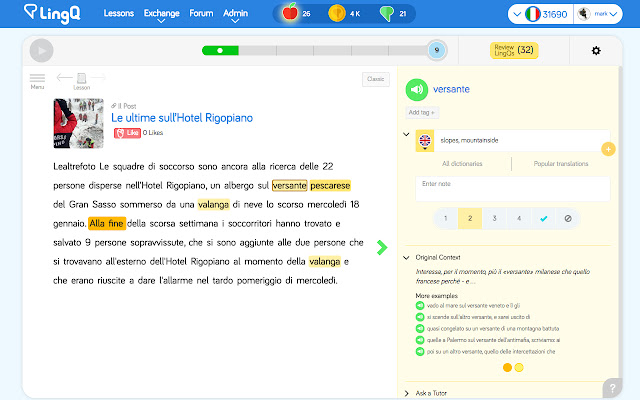Screen dimensions: 640x400
Task: Open the help question mark button
Action: [x=612, y=388]
